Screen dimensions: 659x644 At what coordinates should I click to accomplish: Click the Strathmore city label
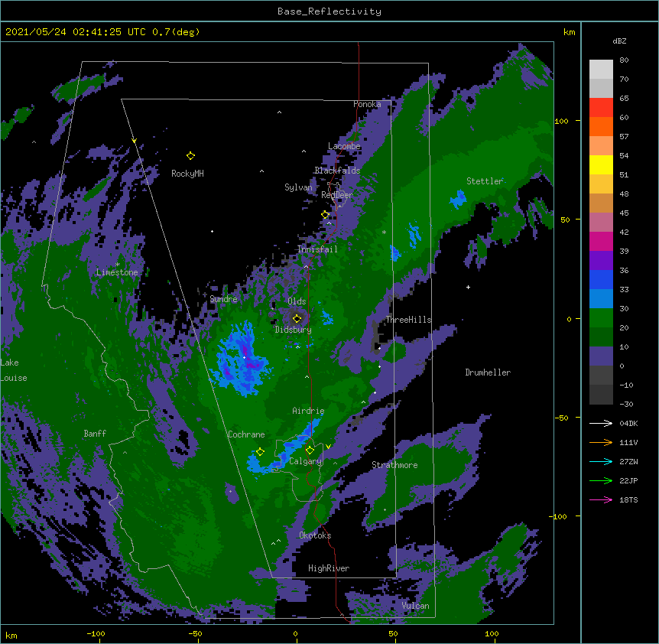tap(394, 465)
